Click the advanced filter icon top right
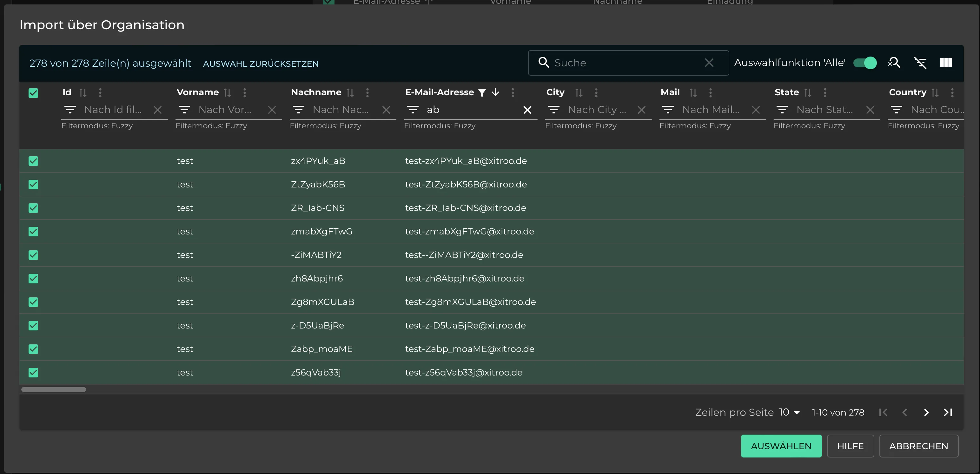Image resolution: width=980 pixels, height=474 pixels. 921,63
